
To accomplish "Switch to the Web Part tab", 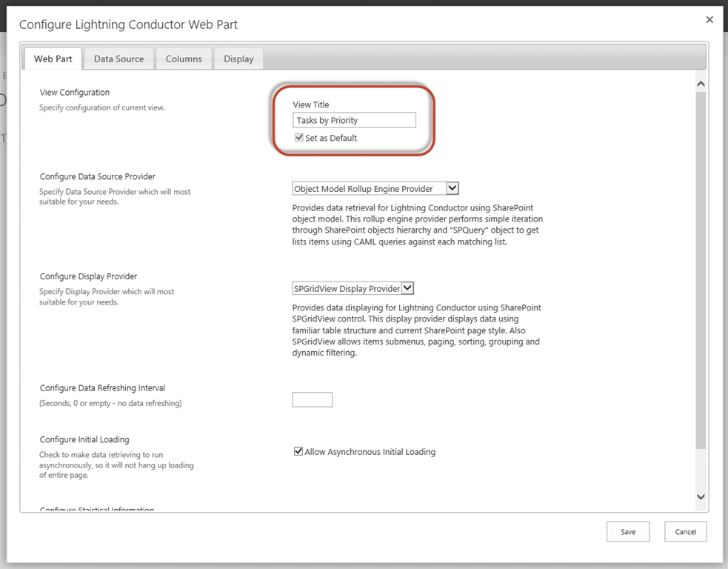I will coord(53,59).
